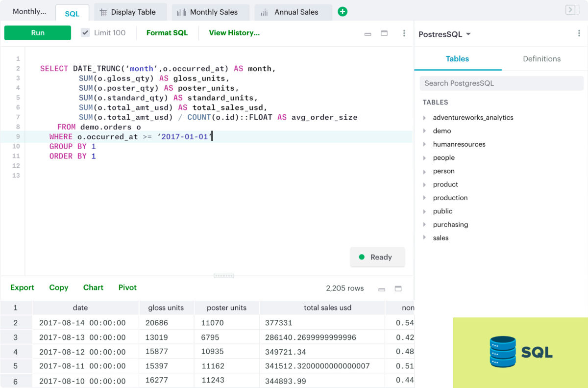This screenshot has height=388, width=588.
Task: Open the PostresSQL database dropdown
Action: tap(444, 34)
